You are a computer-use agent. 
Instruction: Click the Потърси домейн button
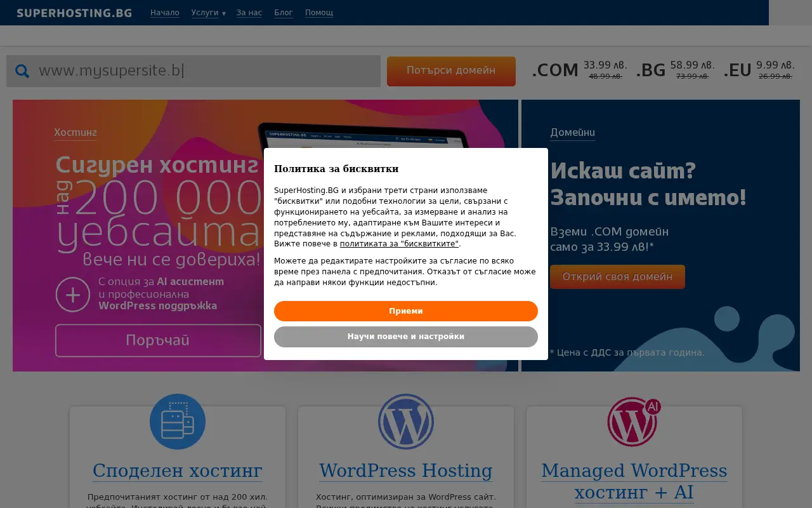[451, 71]
